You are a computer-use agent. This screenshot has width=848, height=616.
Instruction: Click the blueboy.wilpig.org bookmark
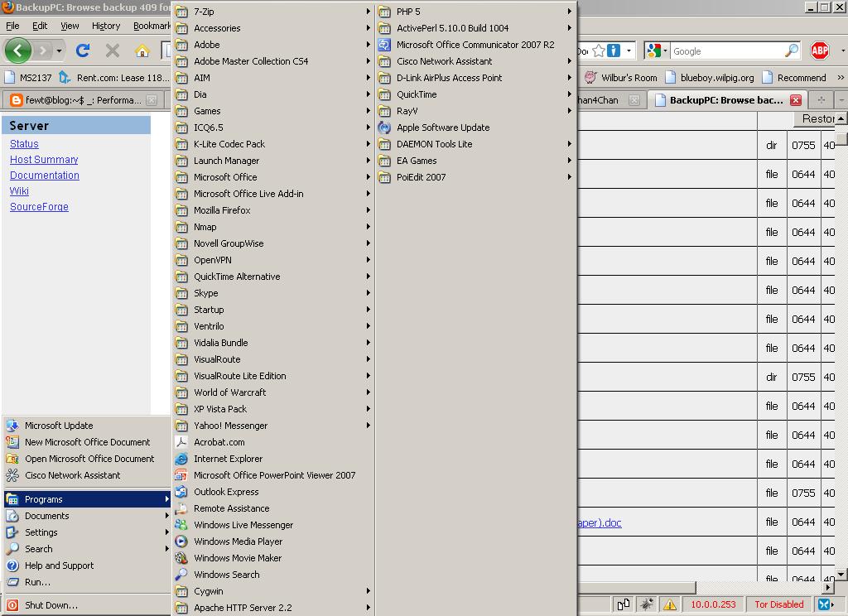710,77
